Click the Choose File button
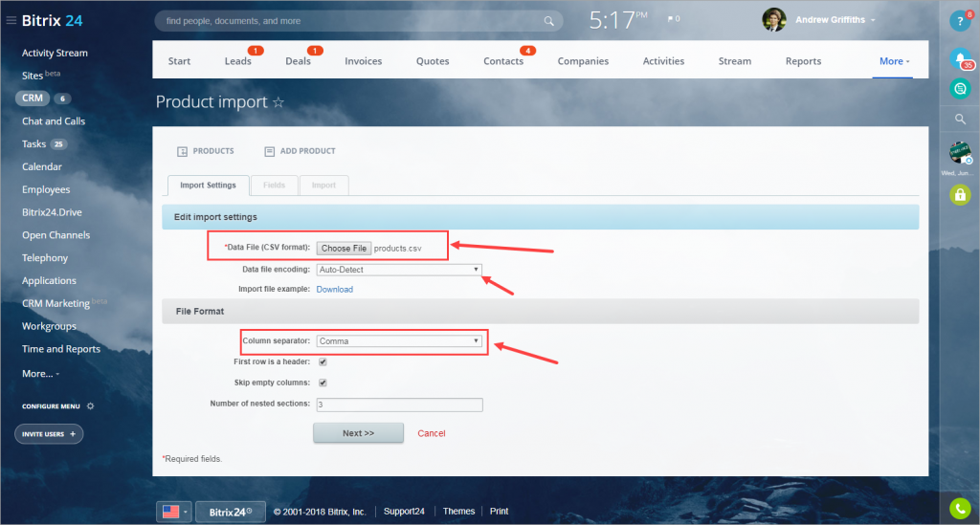The height and width of the screenshot is (525, 980). (344, 249)
